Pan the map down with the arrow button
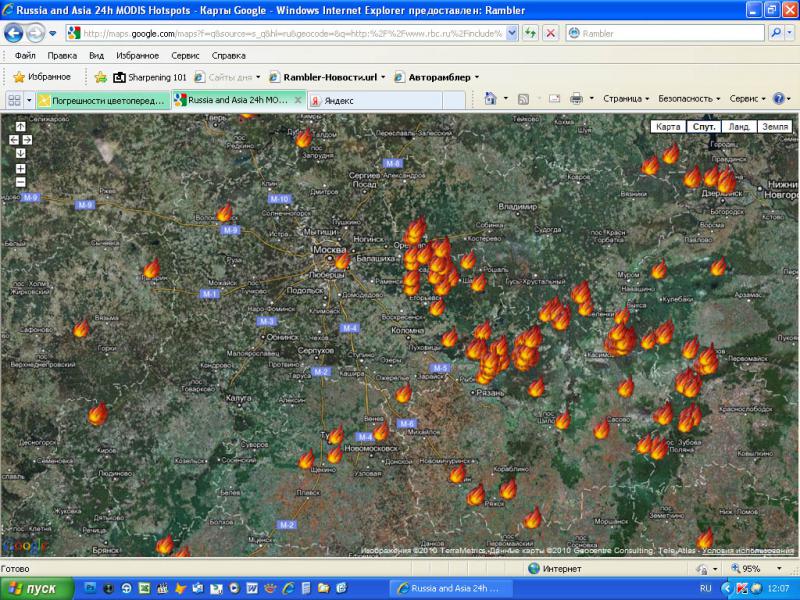Image resolution: width=800 pixels, height=600 pixels. coord(20,153)
